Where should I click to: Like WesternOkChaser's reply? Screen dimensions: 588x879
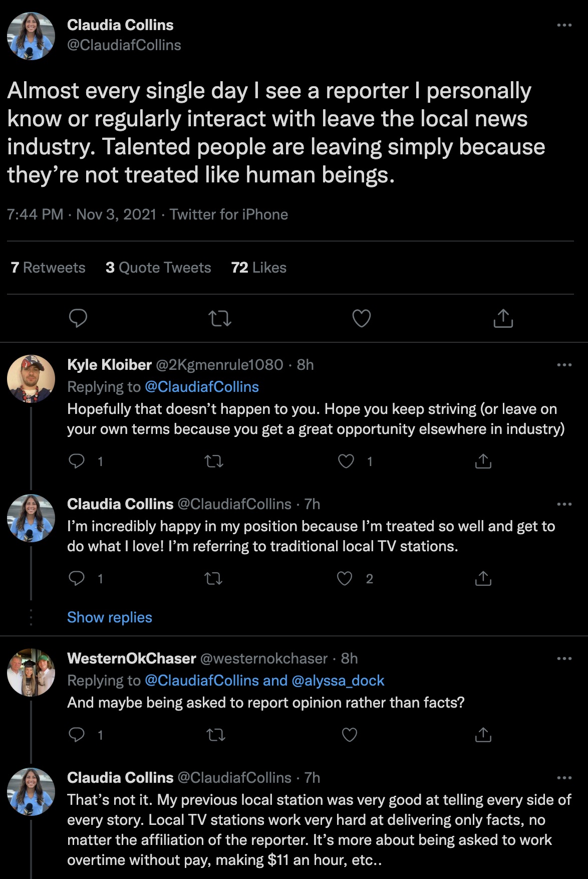[349, 735]
